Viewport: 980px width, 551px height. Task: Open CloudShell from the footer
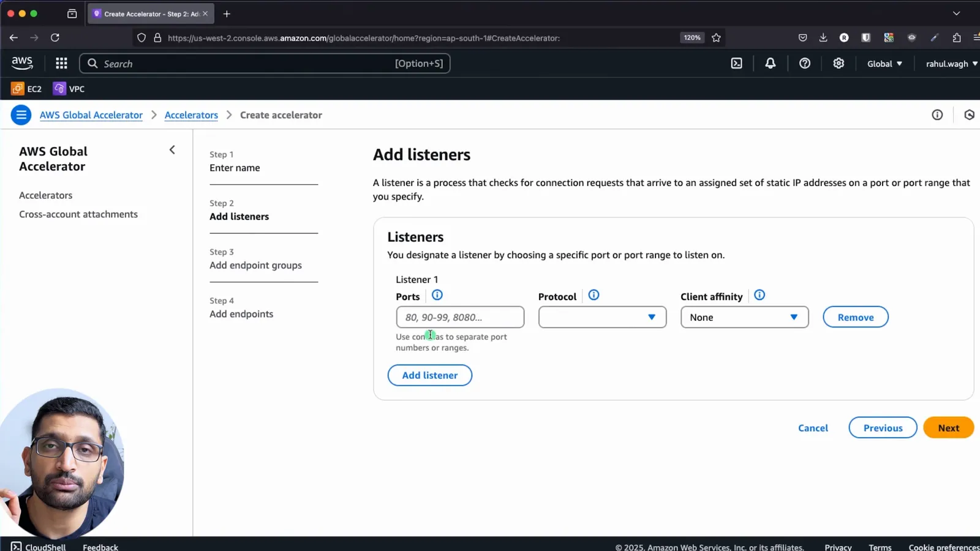[39, 547]
